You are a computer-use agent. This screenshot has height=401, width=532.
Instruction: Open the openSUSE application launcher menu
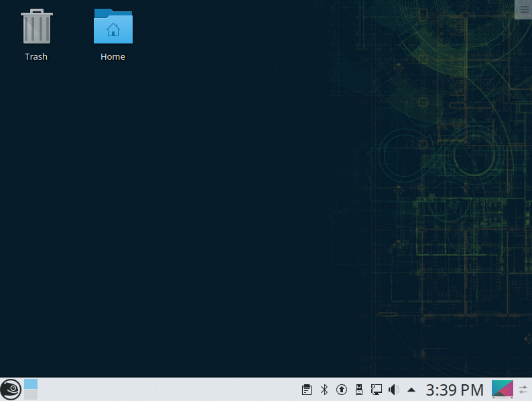pos(11,390)
